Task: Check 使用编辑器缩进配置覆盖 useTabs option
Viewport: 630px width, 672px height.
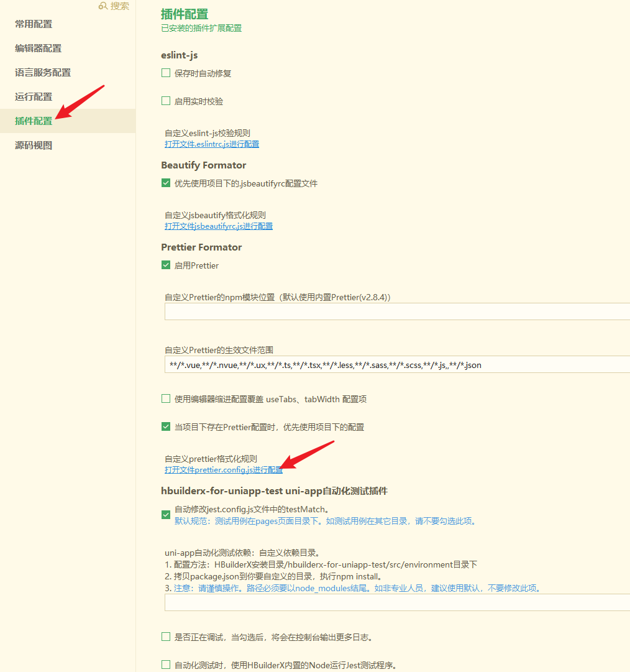Action: [x=166, y=398]
